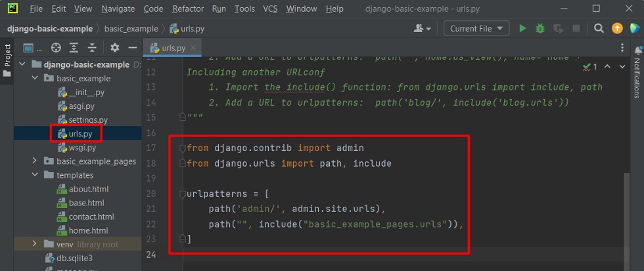Collapse all project tree nodes icon
Viewport: 644px width, 271px height.
(93, 48)
